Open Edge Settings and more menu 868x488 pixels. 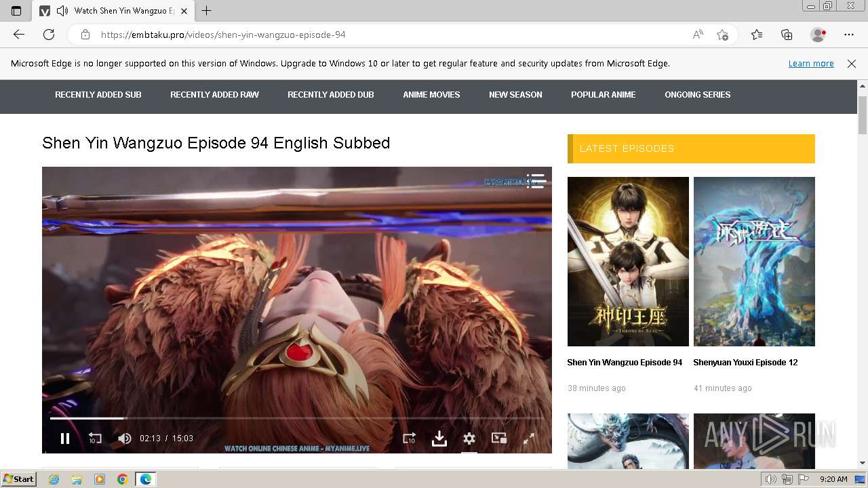point(849,35)
